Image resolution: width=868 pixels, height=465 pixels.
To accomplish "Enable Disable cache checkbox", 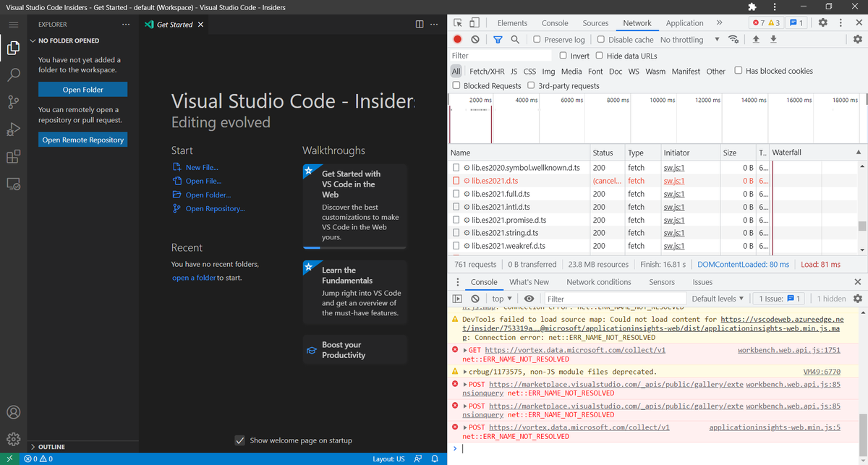I will tap(601, 40).
